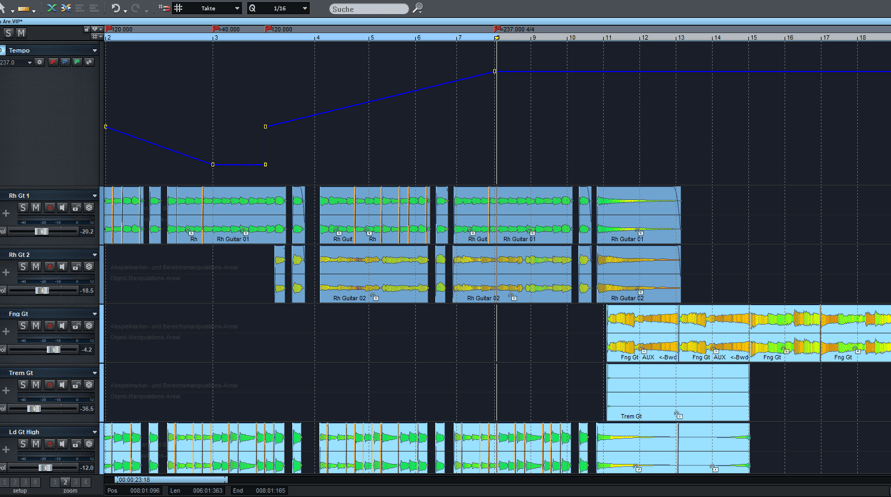891x497 pixels.
Task: Click the greyed redo arrow icon
Action: 135,8
